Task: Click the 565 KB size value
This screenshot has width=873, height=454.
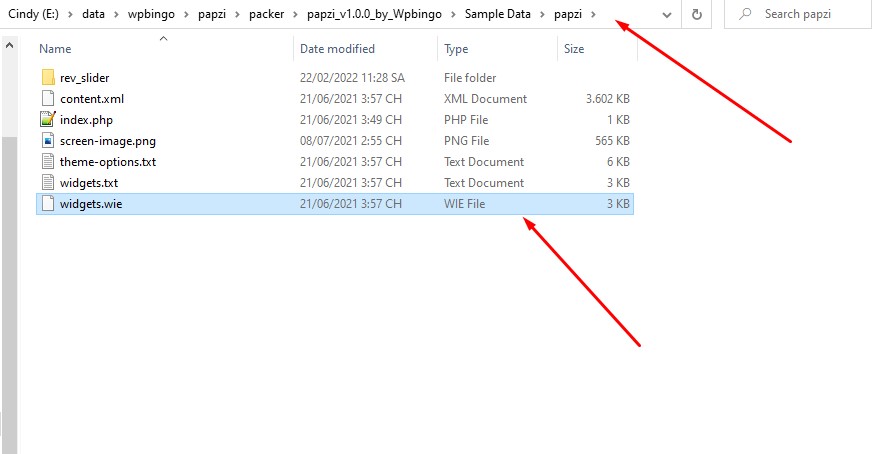Action: [x=612, y=141]
